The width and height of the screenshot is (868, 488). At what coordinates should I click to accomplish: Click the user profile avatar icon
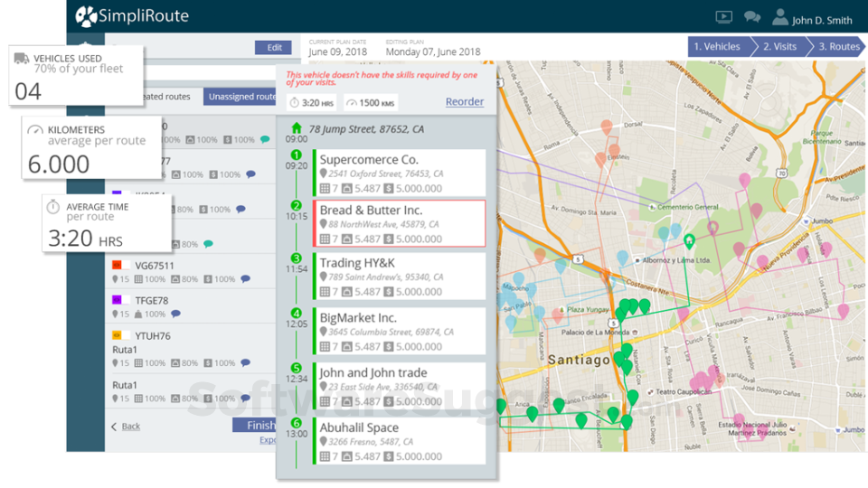coord(779,17)
